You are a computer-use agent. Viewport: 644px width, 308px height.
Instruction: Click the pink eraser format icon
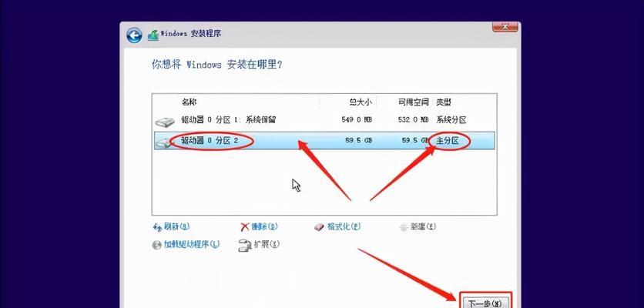coord(319,227)
